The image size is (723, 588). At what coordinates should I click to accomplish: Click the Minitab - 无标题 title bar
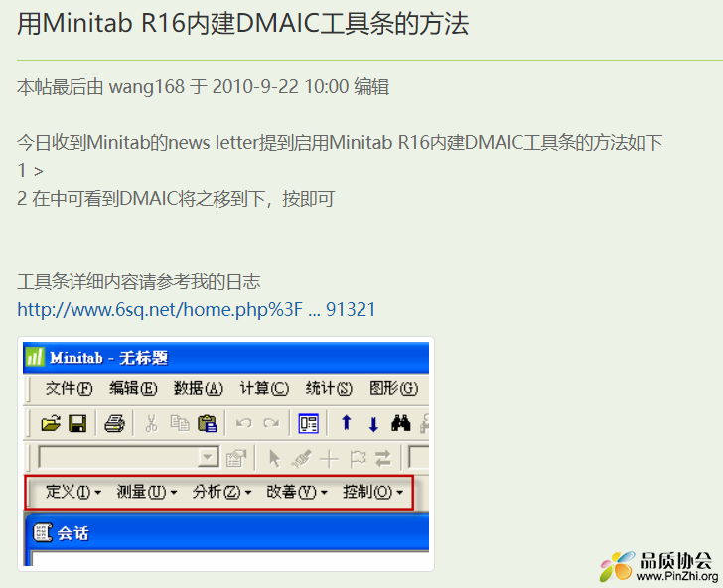tap(226, 357)
